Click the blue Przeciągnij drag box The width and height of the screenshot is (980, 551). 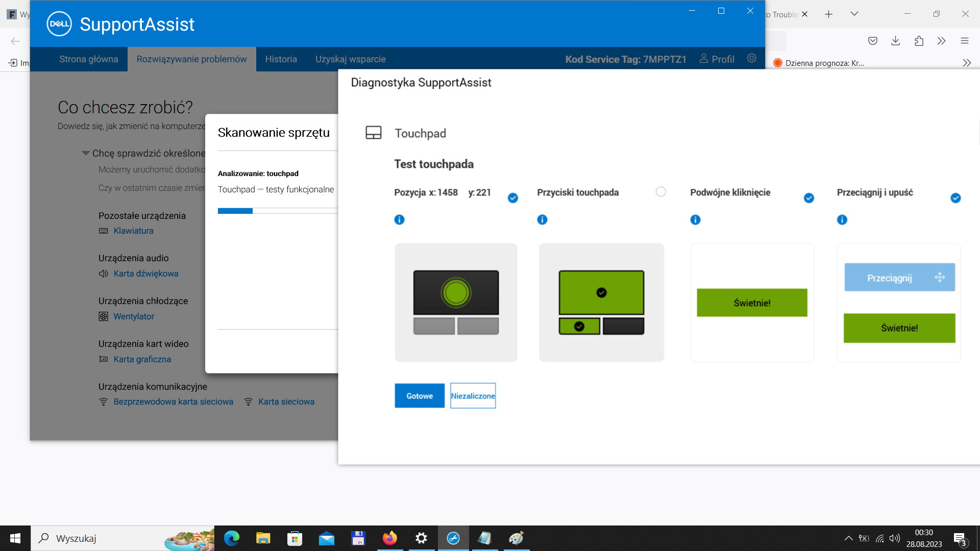pos(899,278)
